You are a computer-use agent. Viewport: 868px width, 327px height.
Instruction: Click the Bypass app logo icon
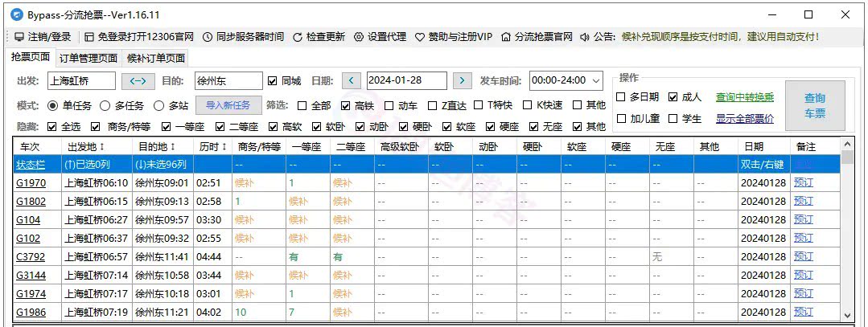pos(17,15)
